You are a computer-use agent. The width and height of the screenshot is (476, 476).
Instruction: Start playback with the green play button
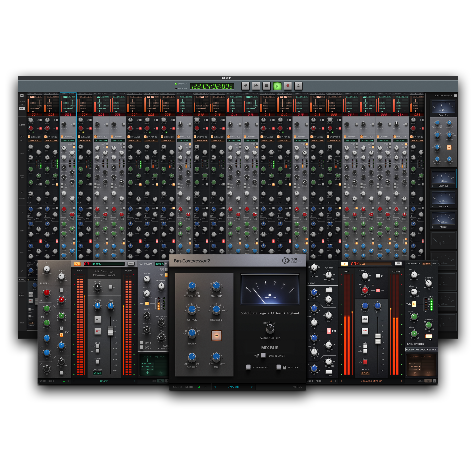point(277,86)
